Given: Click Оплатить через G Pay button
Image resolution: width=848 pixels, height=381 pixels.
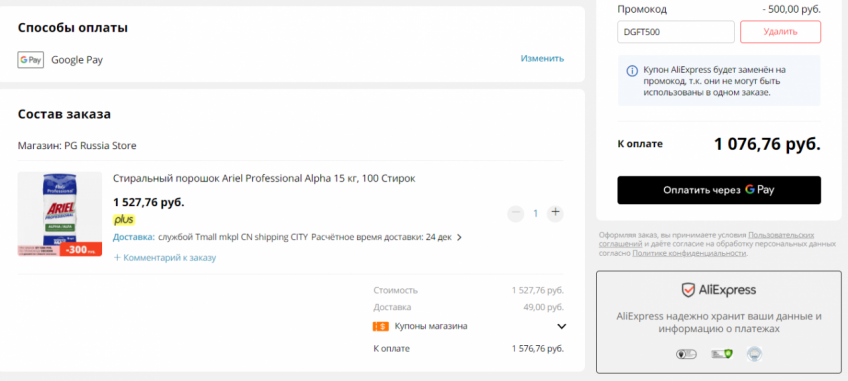Looking at the screenshot, I should (719, 190).
